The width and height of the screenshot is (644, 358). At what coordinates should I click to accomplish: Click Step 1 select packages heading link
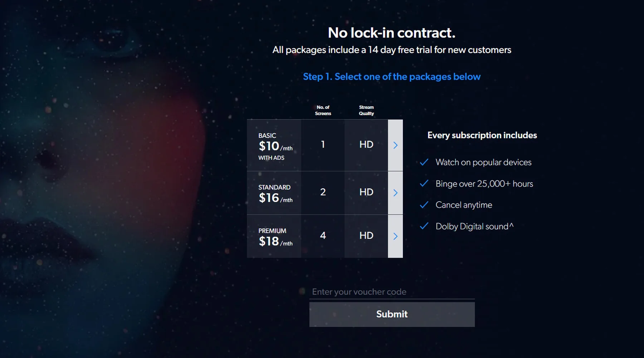click(392, 76)
